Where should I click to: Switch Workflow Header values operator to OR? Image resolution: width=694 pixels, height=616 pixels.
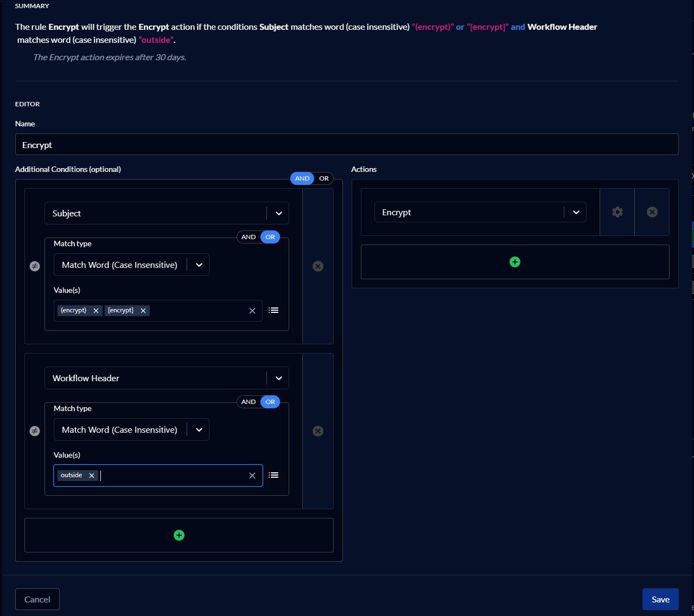pyautogui.click(x=270, y=402)
